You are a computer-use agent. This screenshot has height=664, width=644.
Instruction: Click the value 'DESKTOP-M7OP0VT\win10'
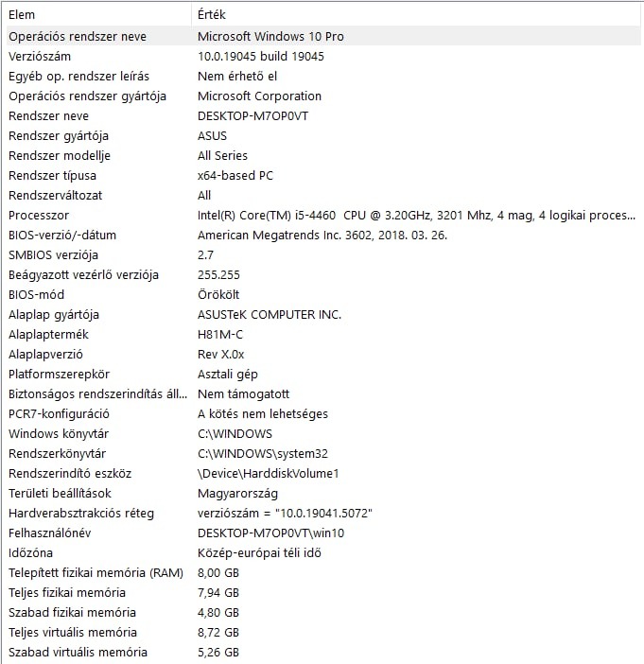point(271,533)
